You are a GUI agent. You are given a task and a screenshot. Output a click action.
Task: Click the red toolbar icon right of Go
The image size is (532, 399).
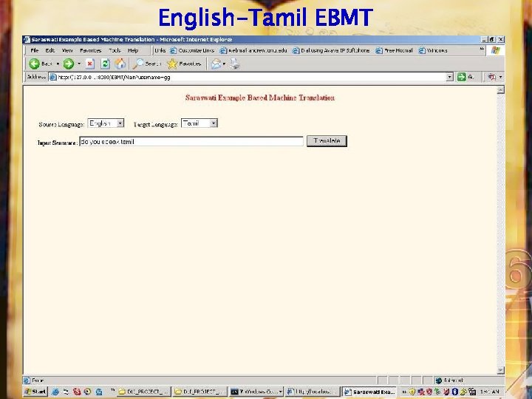(491, 77)
